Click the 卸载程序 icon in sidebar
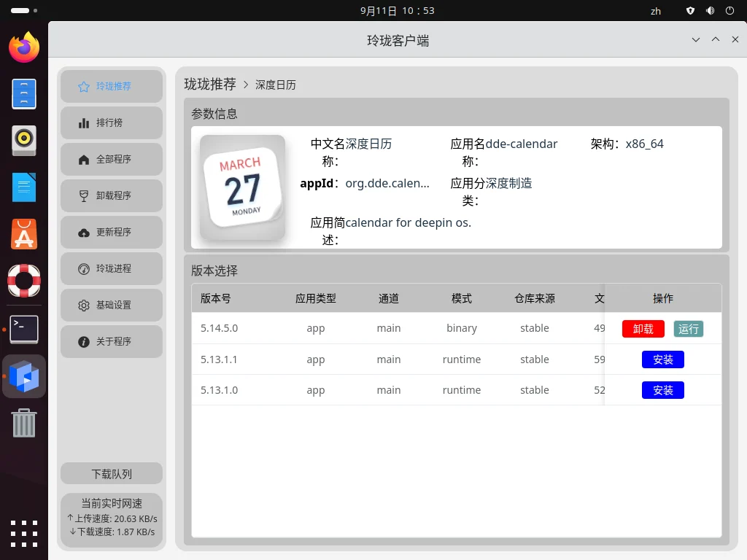747x560 pixels. (x=84, y=195)
